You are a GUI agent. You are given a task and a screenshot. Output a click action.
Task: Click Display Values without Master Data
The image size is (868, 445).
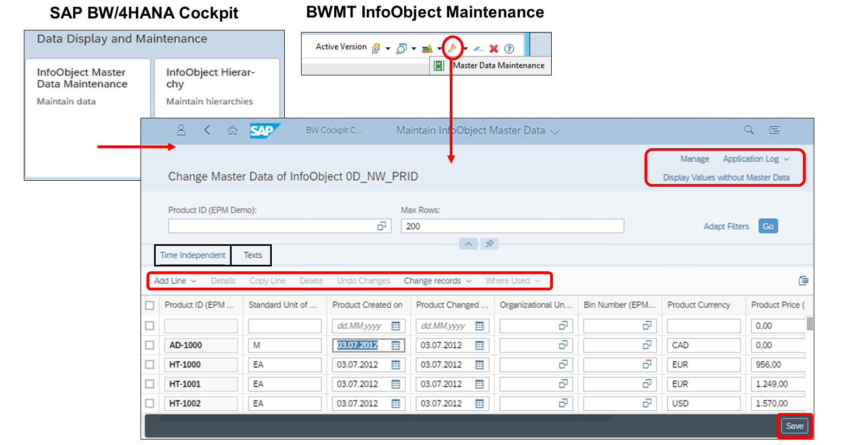(x=726, y=177)
